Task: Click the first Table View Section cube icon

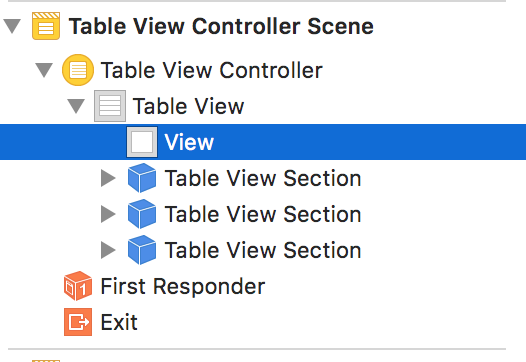Action: point(142,178)
